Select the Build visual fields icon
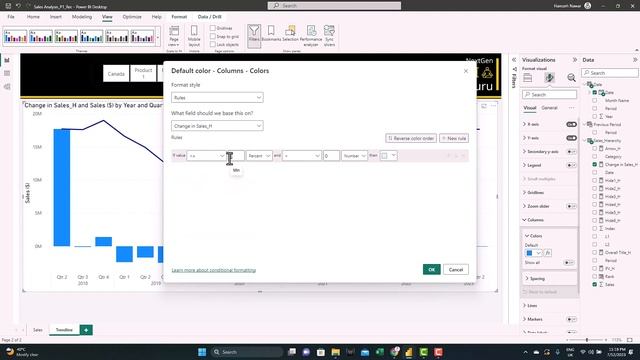640x360 pixels. point(528,78)
